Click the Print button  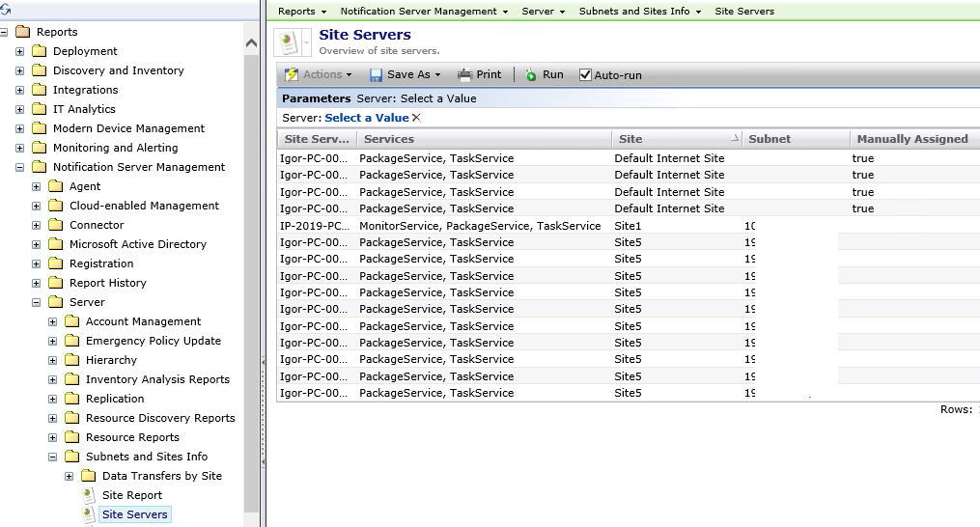[x=479, y=75]
